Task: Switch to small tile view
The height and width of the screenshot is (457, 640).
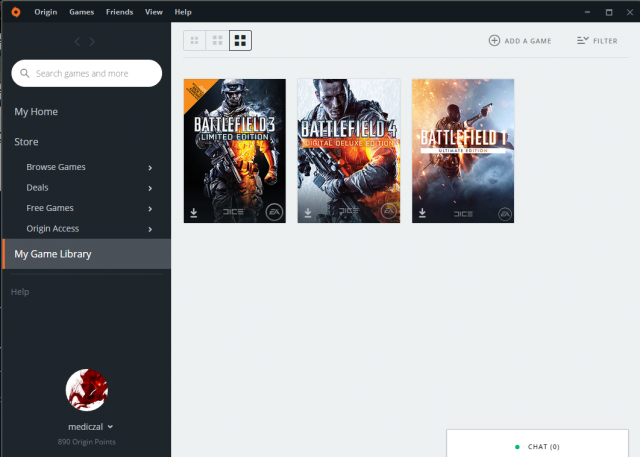Action: click(194, 40)
